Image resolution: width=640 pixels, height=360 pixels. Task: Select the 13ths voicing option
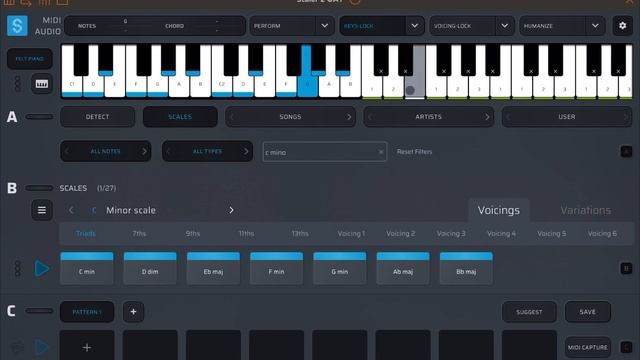click(300, 233)
